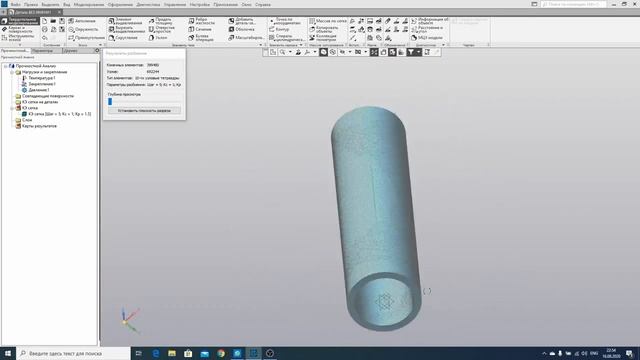Open the Настройка menu
The width and height of the screenshot is (640, 360).
(x=199, y=4)
